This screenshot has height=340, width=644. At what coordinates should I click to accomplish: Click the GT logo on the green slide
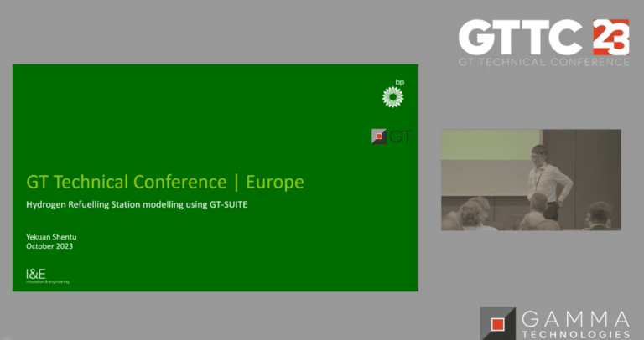(392, 137)
